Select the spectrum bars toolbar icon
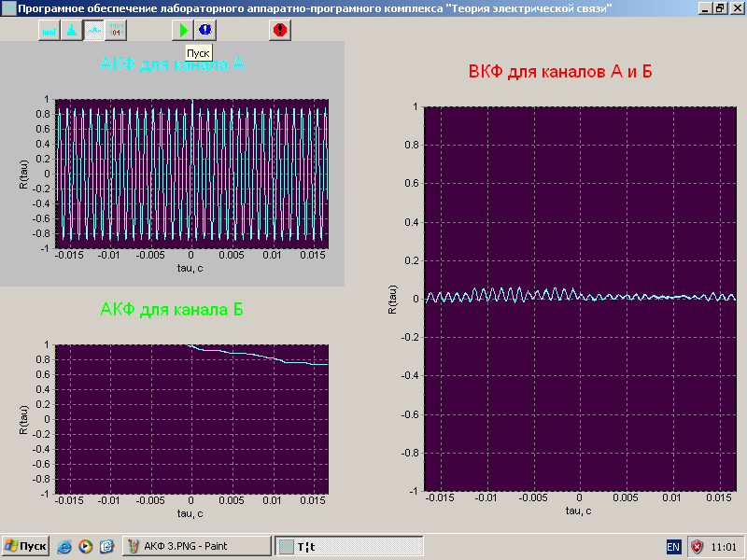Image resolution: width=747 pixels, height=560 pixels. tap(49, 31)
